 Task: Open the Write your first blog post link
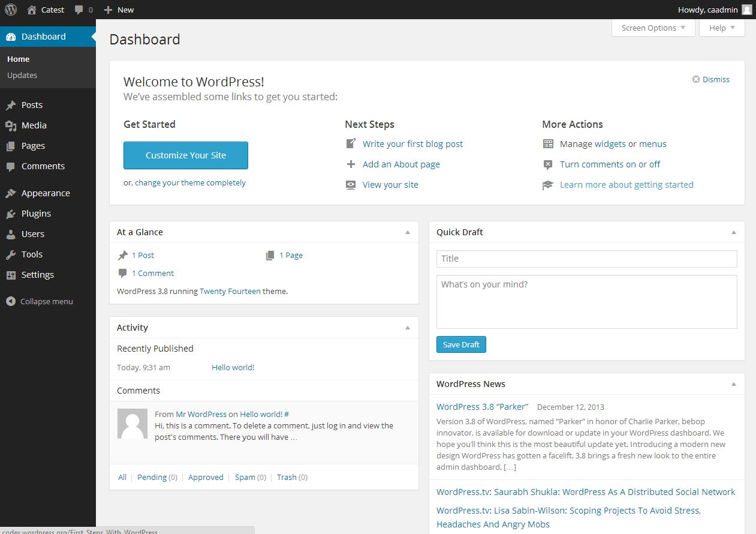(412, 144)
